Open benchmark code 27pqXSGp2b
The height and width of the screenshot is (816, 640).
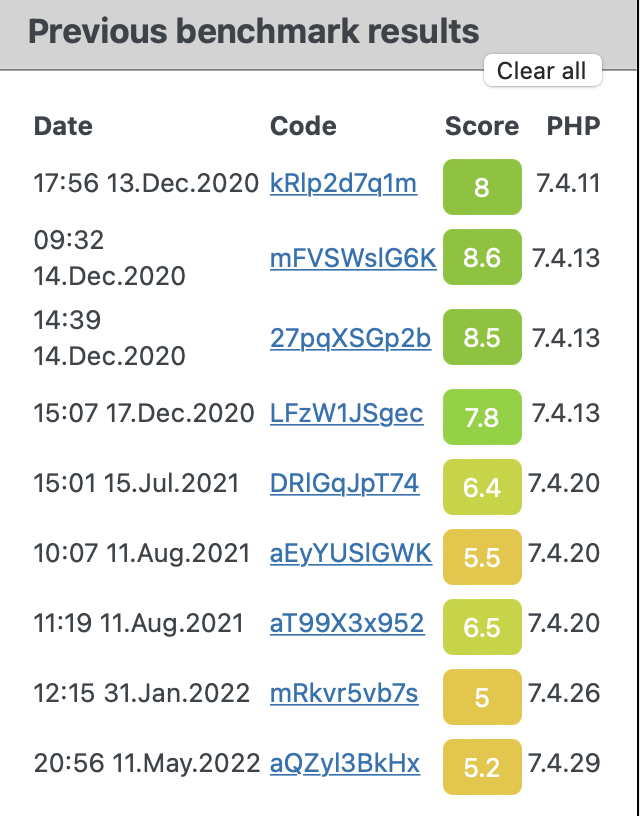(x=350, y=338)
